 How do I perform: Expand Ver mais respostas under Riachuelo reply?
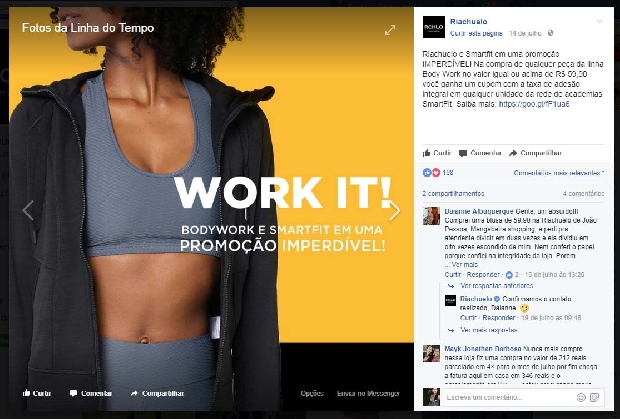488,330
